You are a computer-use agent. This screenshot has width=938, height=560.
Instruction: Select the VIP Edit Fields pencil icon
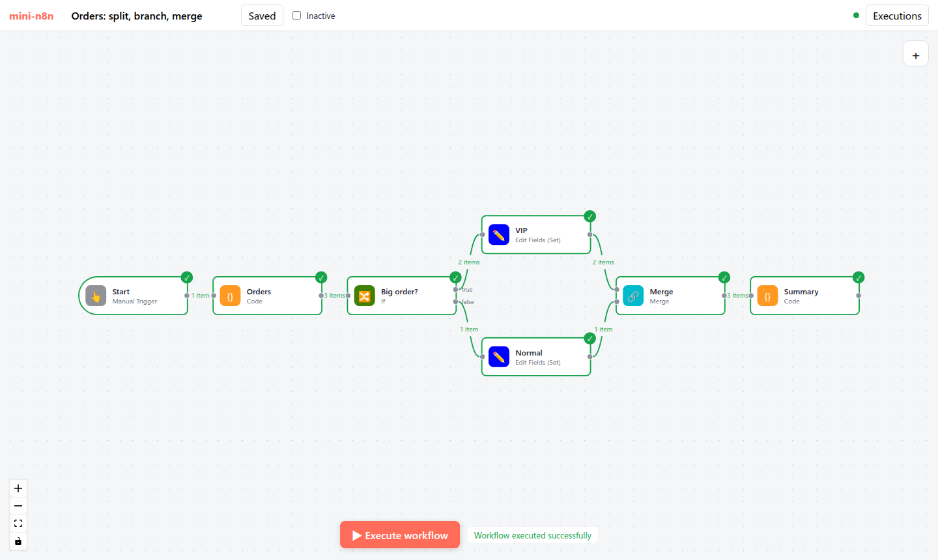[x=499, y=235]
